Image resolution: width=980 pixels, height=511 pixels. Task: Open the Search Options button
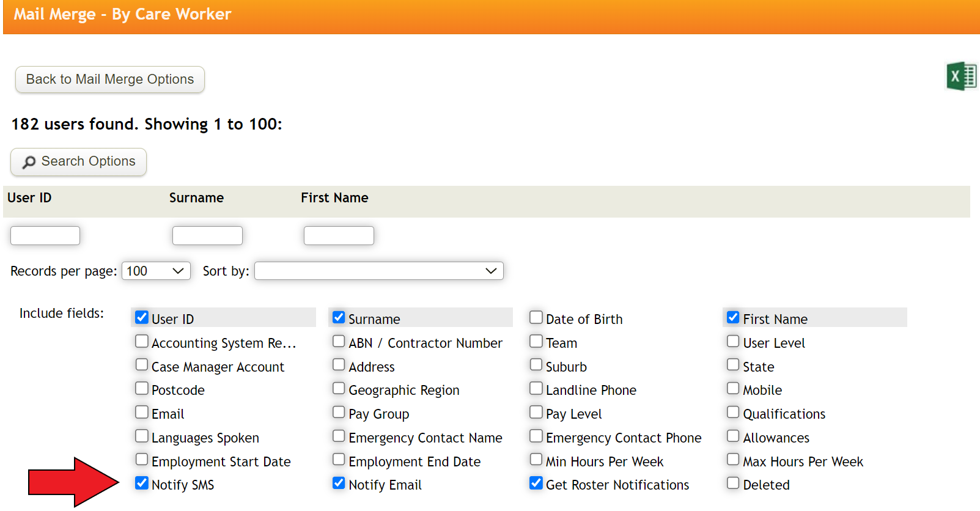(78, 162)
